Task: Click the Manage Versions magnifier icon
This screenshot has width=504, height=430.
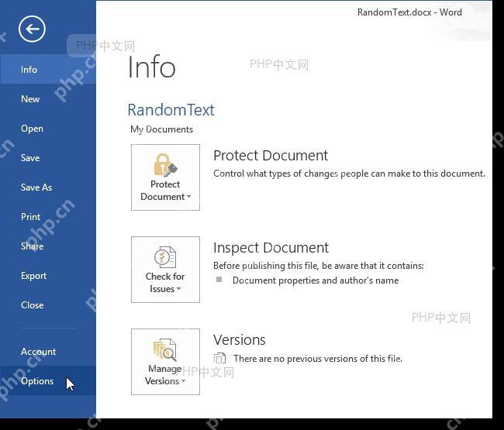Action: [165, 349]
